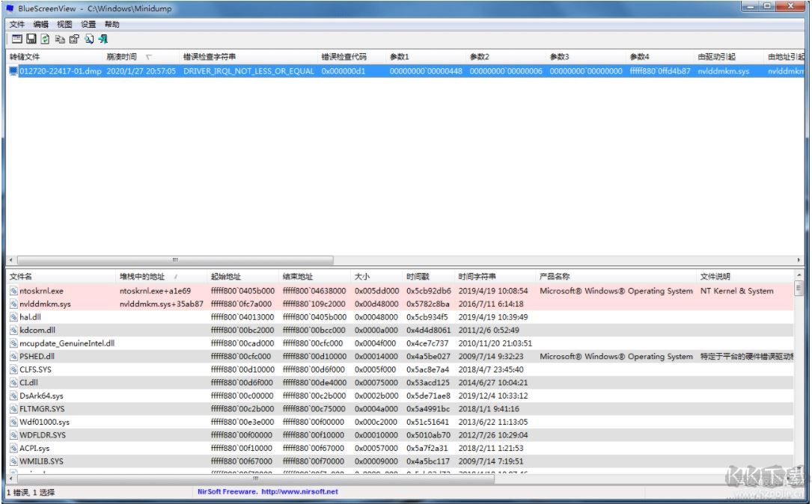
Task: Click the Find magnifier toolbar icon
Action: (x=88, y=39)
